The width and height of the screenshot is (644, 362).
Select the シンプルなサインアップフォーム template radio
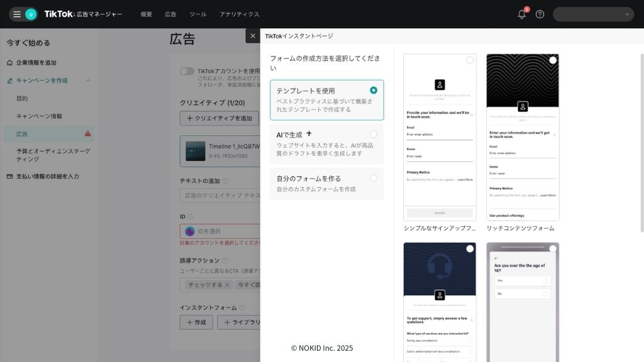[x=470, y=60]
